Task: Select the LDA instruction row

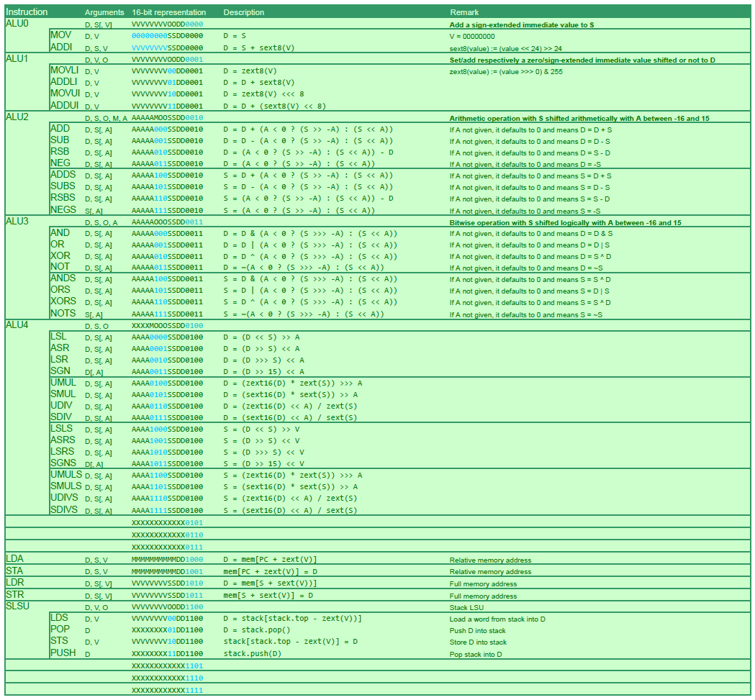Action: coord(14,559)
